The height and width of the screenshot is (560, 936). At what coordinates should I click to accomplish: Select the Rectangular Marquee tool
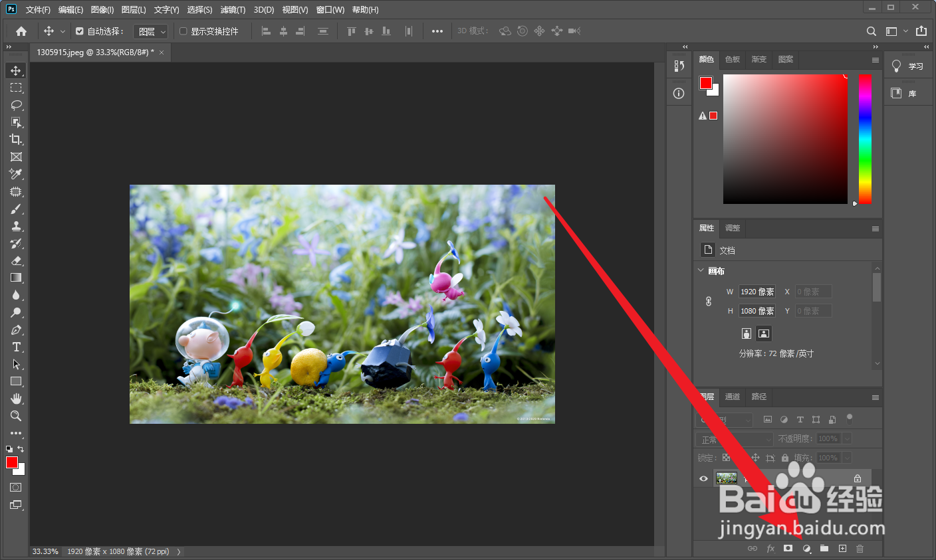16,88
